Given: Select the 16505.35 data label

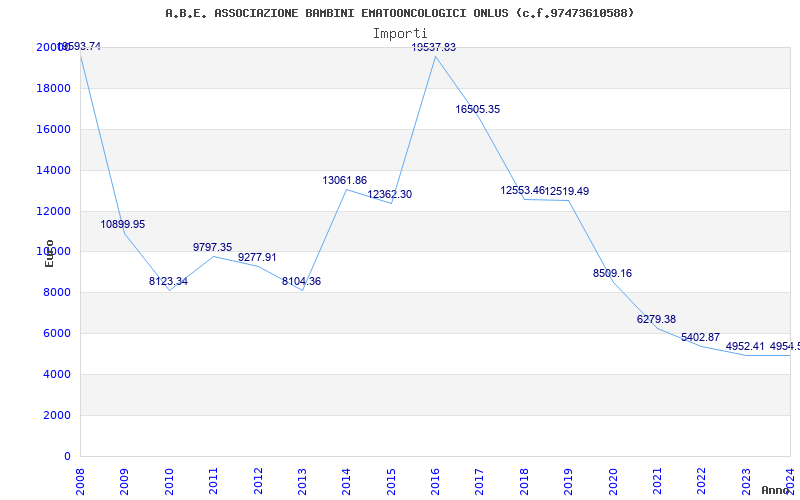Looking at the screenshot, I should coord(478,109).
